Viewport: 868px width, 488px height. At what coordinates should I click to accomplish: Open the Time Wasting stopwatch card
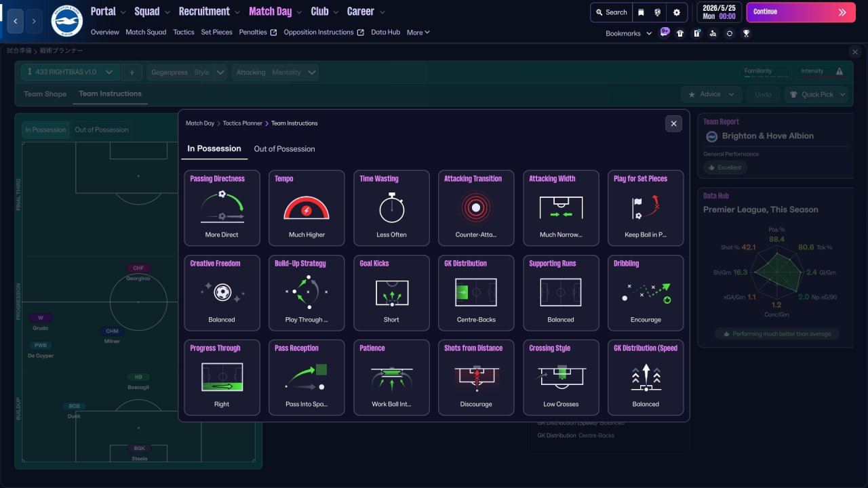pos(391,208)
